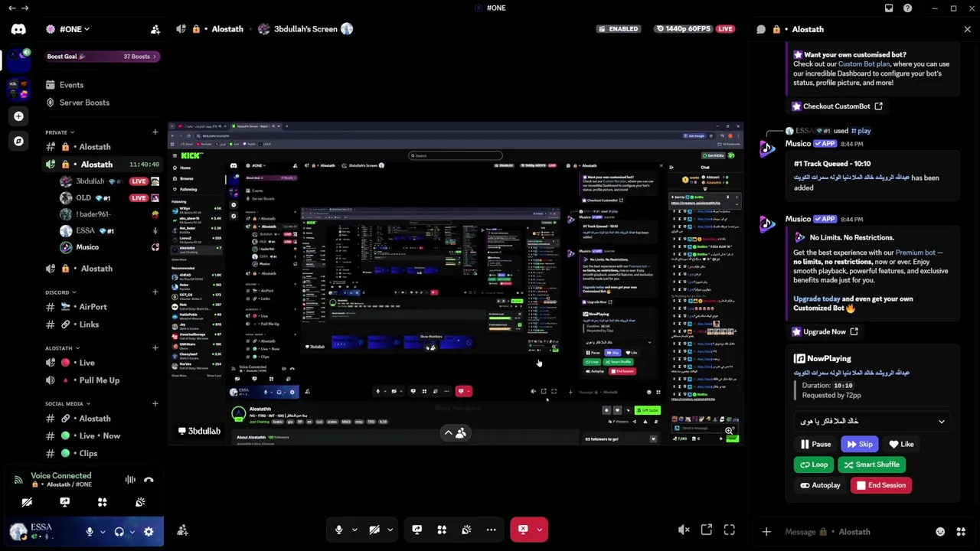Click the Checkout CustomBot button
The image size is (980, 551).
coord(838,106)
